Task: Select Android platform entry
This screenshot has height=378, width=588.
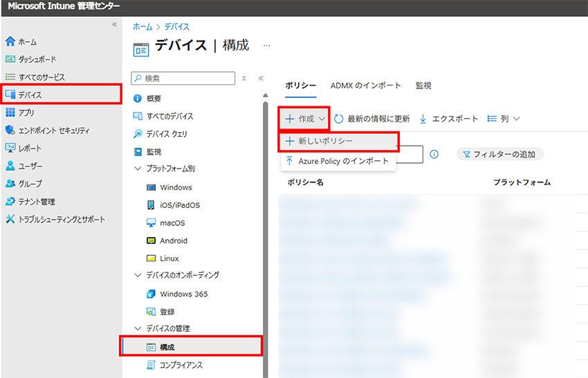Action: [167, 240]
